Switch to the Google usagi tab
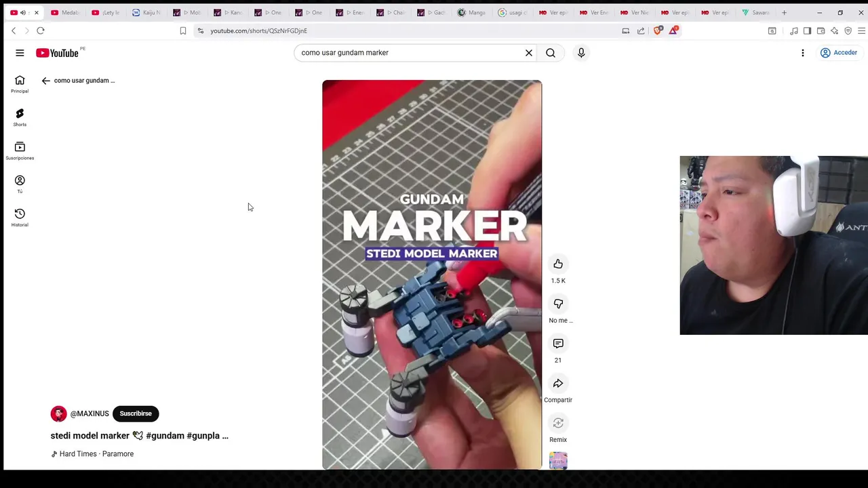 coord(513,12)
